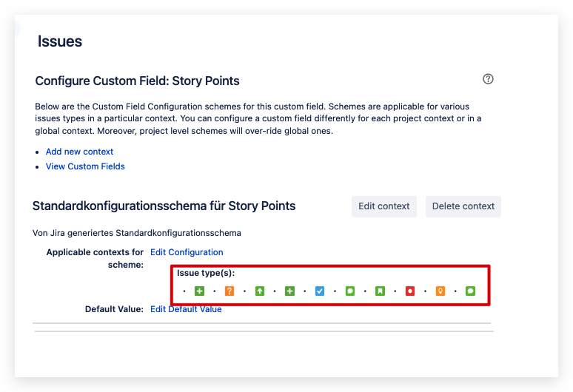This screenshot has width=573, height=392.
Task: Open the Edit Configuration link
Action: [187, 252]
